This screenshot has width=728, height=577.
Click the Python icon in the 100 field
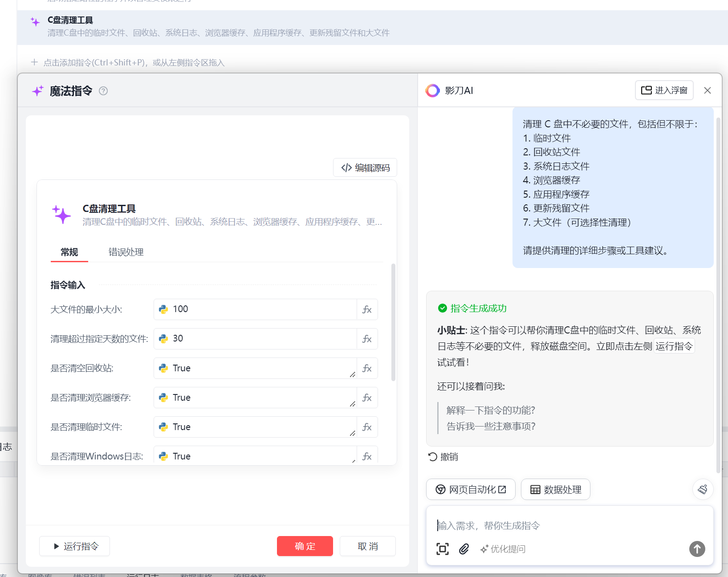tap(163, 309)
